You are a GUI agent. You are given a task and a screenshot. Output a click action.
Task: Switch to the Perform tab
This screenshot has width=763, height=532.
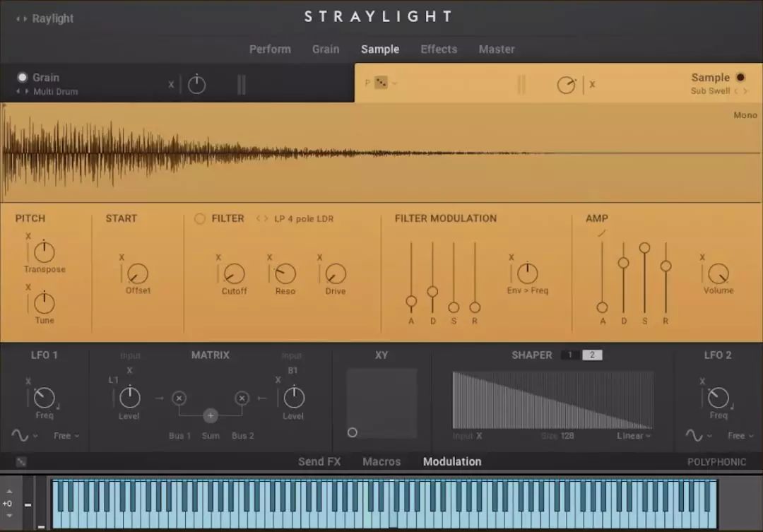pos(270,49)
